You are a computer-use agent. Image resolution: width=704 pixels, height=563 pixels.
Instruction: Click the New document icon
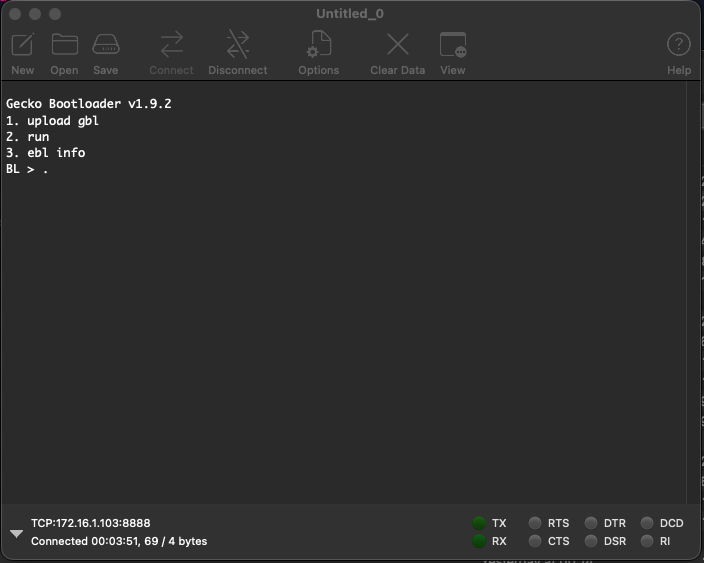[22, 44]
